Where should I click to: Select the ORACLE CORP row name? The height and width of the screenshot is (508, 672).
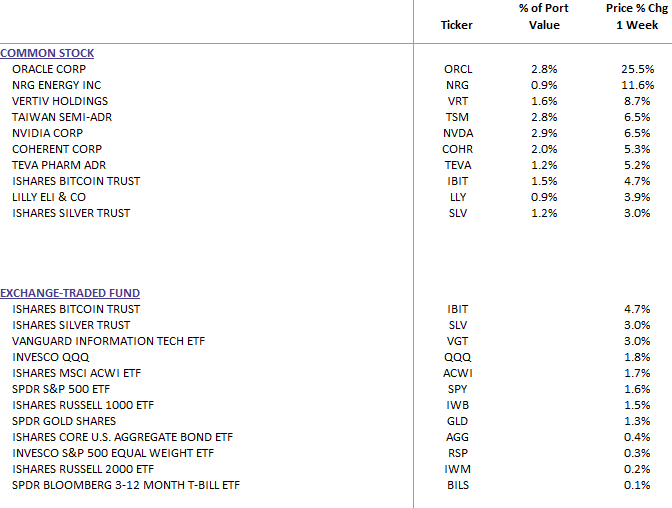[x=49, y=69]
